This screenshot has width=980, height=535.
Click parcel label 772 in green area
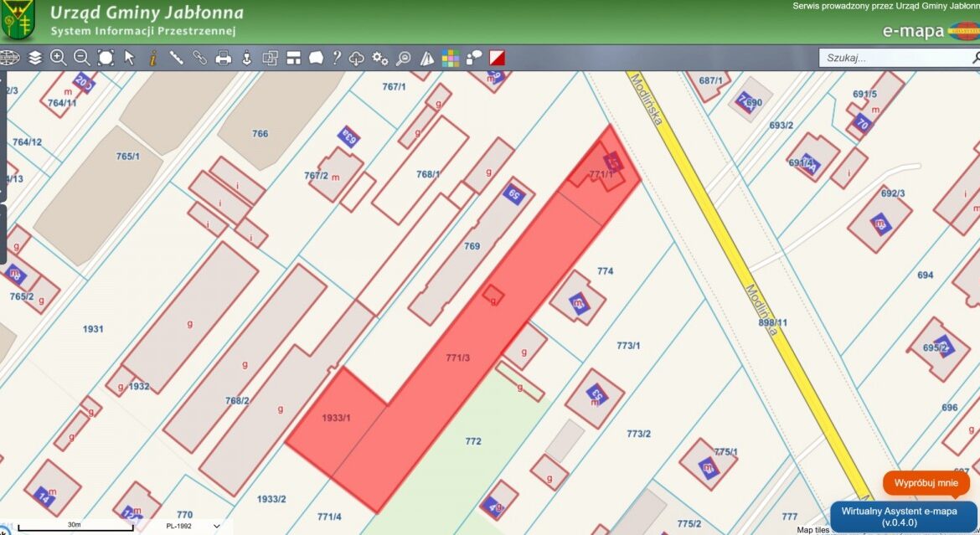pyautogui.click(x=473, y=441)
